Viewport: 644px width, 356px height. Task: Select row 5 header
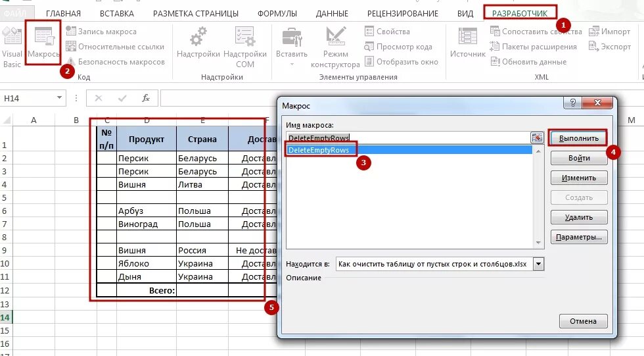coord(5,197)
